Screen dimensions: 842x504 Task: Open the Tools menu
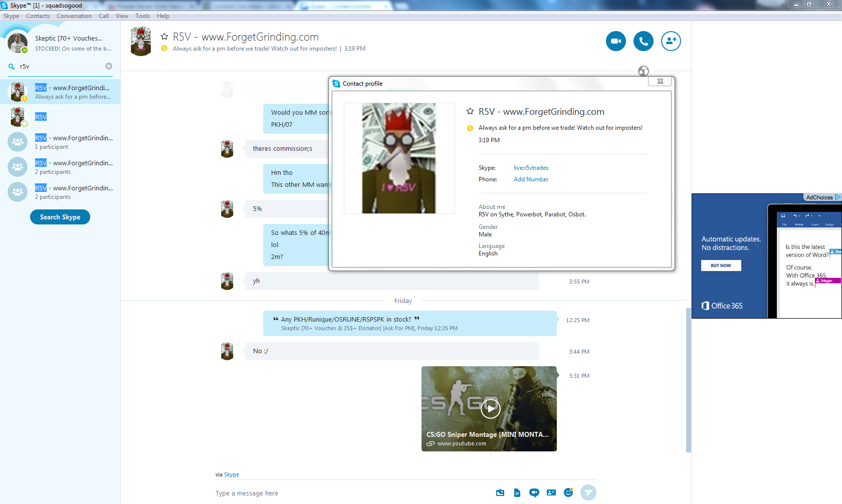coord(143,16)
